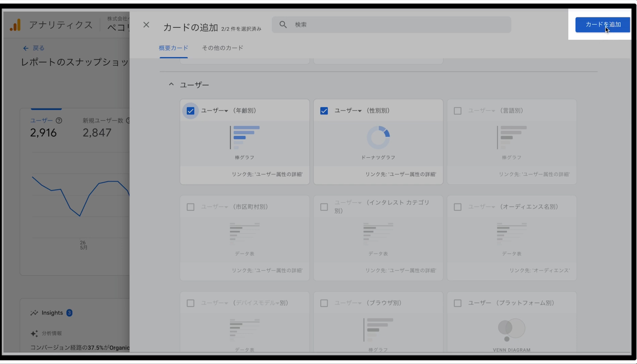Viewport: 637px width, 364px height.
Task: Uncheck the ユーザー（年齢別） card checkbox
Action: click(x=190, y=111)
